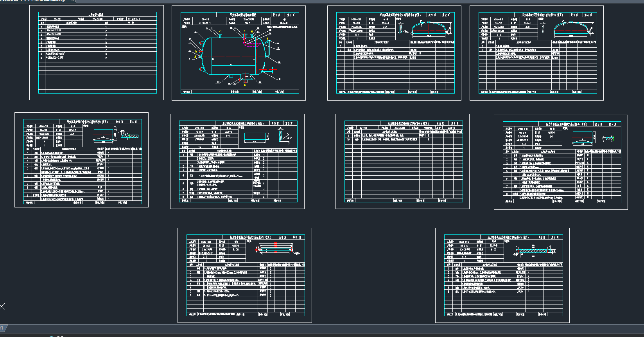644x337 pixels.
Task: Select the red-centerlined nozzle at vessel's lower right
Action: 268,70
